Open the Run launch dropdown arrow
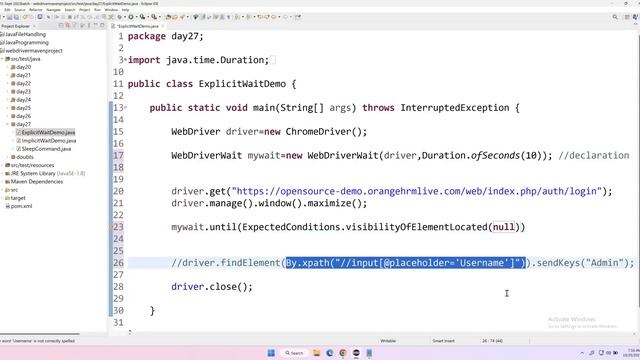The image size is (640, 360). tap(136, 17)
